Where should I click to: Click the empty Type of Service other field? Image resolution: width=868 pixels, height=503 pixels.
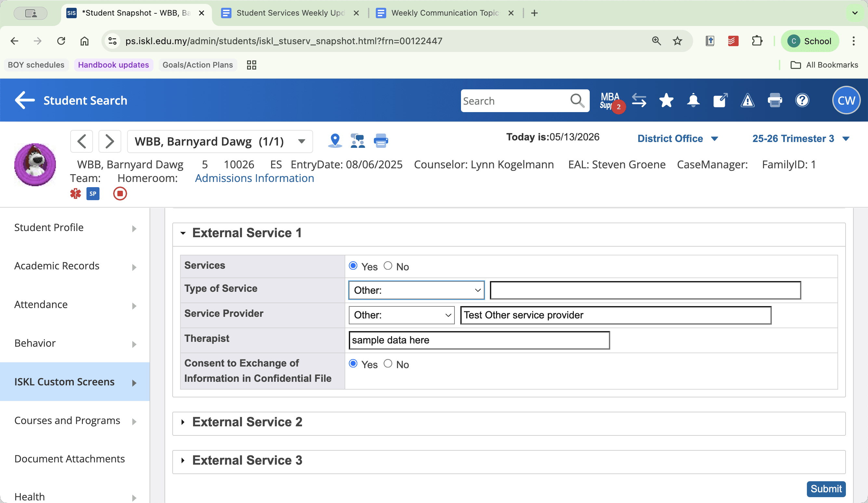[645, 290]
